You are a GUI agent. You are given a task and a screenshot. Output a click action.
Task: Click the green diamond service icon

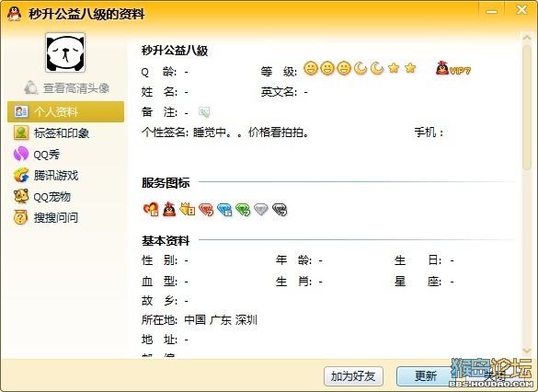tap(243, 210)
